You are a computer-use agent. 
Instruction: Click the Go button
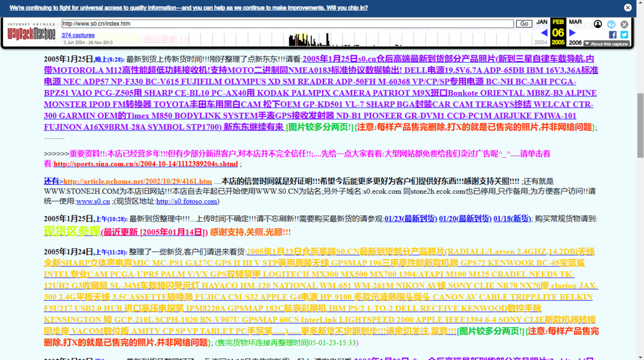point(524,24)
